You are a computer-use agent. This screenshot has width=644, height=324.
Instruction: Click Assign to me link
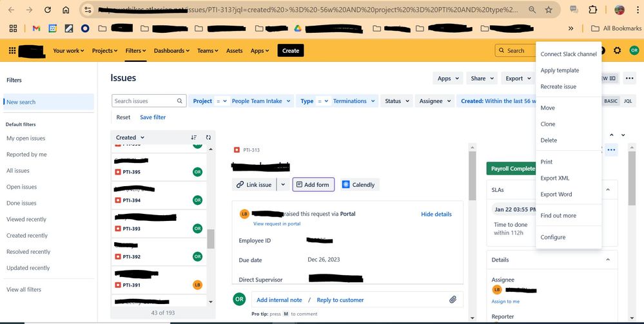[x=505, y=301]
